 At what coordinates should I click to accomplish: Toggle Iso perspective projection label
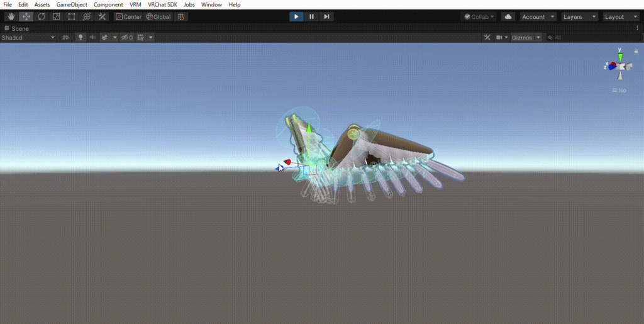click(x=619, y=91)
